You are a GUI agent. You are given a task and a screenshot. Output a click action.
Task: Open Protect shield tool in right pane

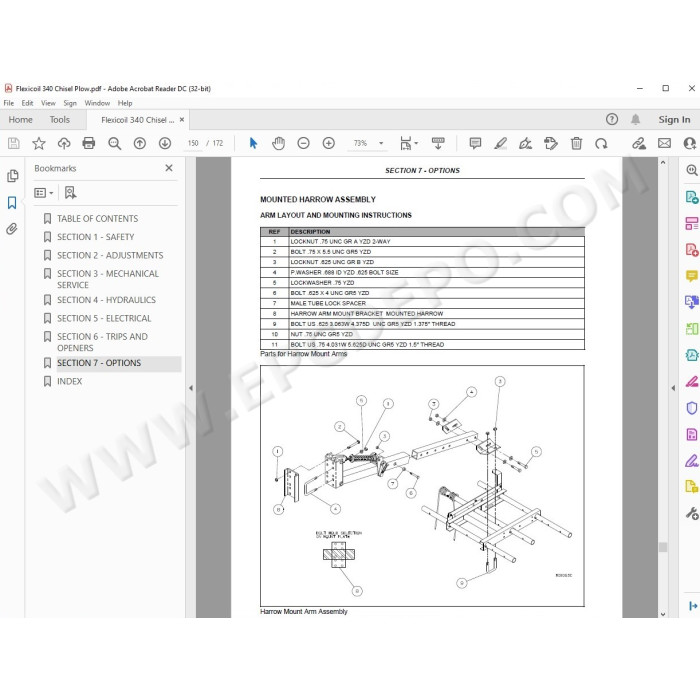(692, 408)
